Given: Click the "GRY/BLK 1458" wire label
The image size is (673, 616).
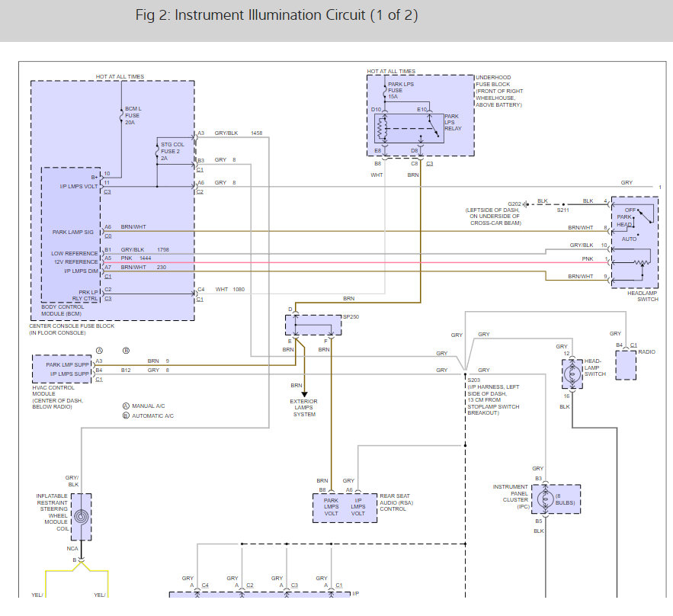Looking at the screenshot, I should pyautogui.click(x=239, y=133).
